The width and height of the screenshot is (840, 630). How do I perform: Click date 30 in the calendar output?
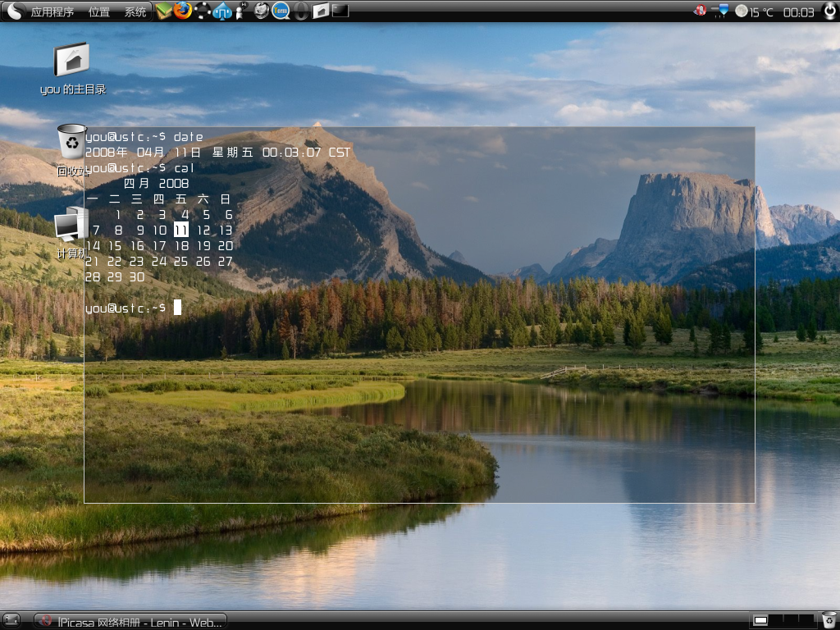pyautogui.click(x=137, y=277)
